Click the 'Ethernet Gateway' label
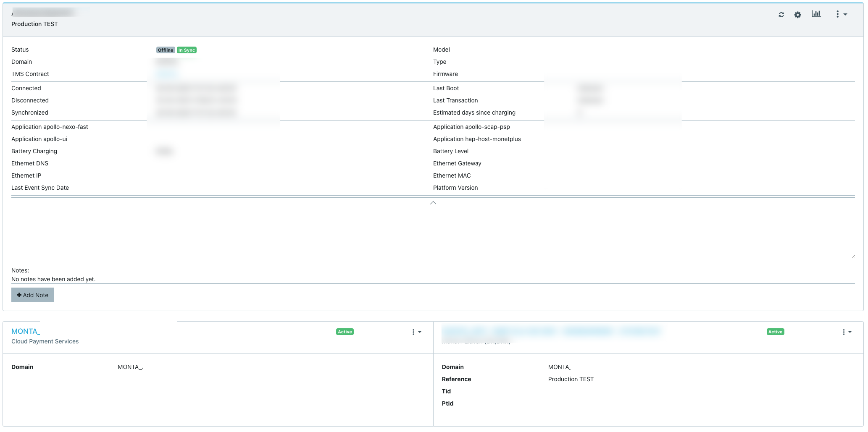Image resolution: width=868 pixels, height=432 pixels. (x=457, y=163)
